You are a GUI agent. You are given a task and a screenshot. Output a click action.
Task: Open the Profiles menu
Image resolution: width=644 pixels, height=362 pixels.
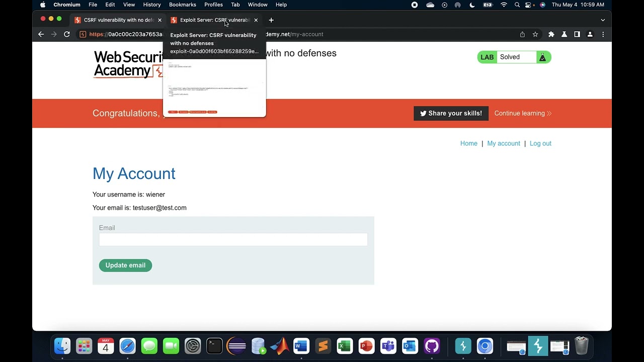click(x=213, y=5)
